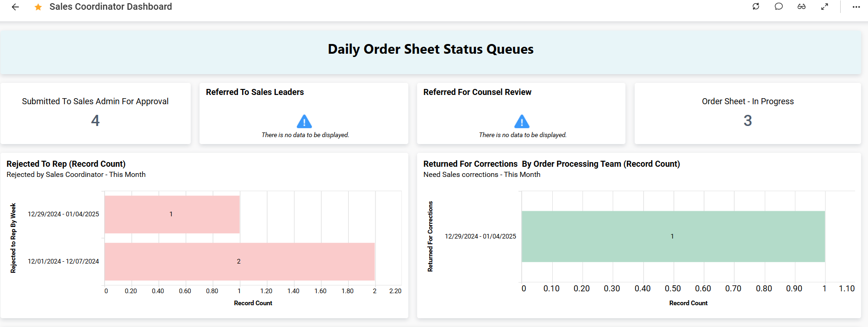The width and height of the screenshot is (868, 327).
Task: Click Referred To Sales Leaders heading
Action: point(255,92)
